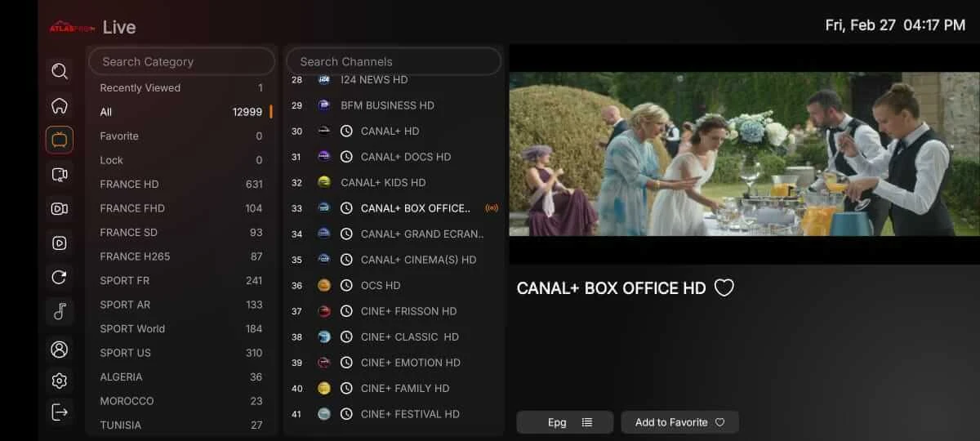Focus the Search Channels input field
This screenshot has height=441, width=980.
[x=393, y=62]
